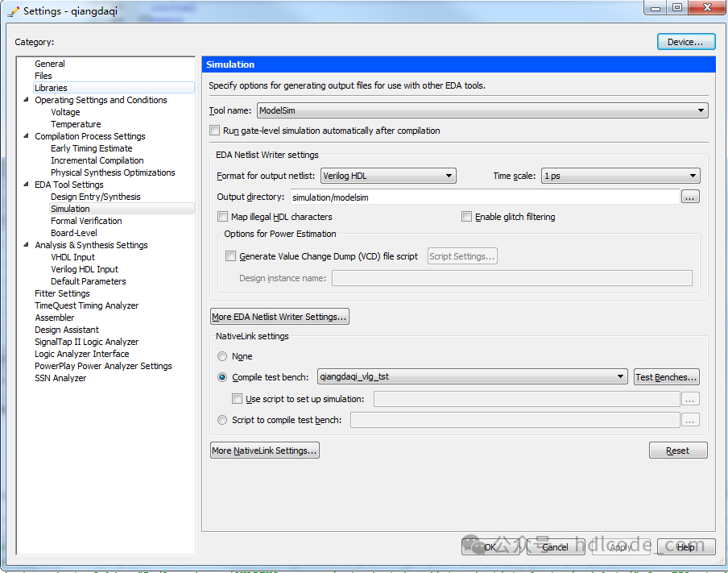This screenshot has height=573, width=728.
Task: Open Verilog HDL Input settings
Action: pos(85,269)
